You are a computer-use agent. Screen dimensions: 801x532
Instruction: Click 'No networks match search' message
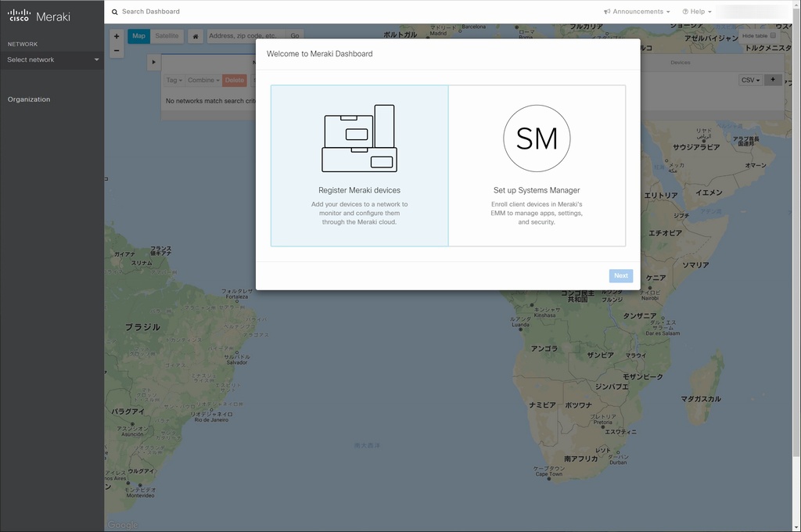click(210, 101)
